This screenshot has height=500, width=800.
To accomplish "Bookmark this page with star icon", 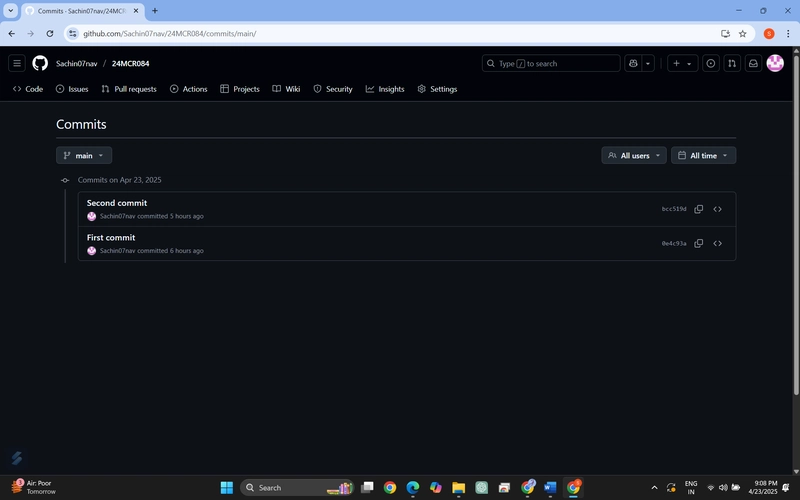I will (x=742, y=34).
